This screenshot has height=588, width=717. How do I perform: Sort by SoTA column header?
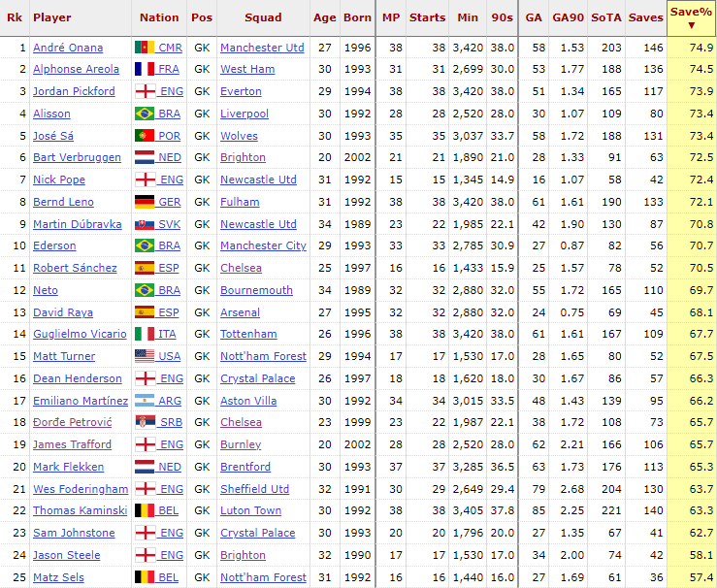[x=607, y=17]
